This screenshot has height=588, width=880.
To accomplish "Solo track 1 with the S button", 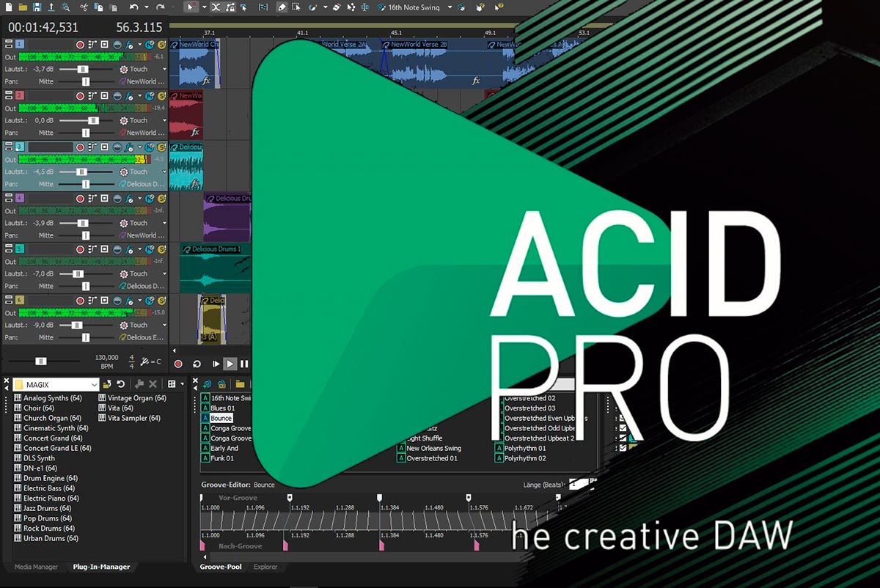I will 161,45.
